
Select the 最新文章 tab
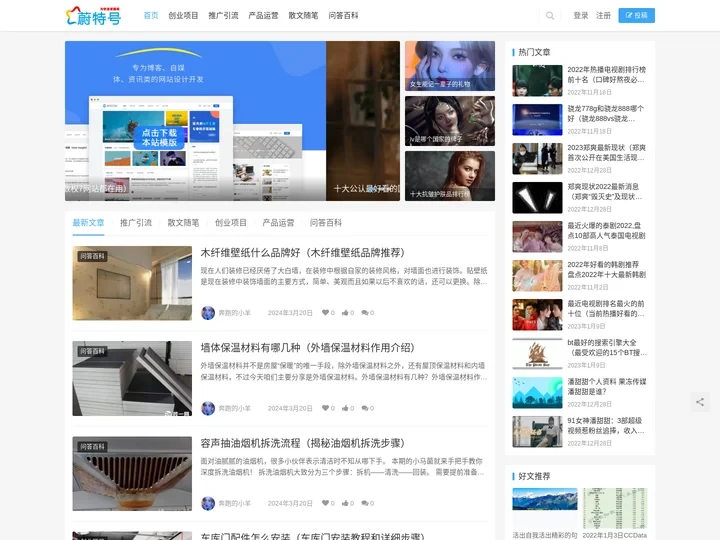pyautogui.click(x=88, y=223)
